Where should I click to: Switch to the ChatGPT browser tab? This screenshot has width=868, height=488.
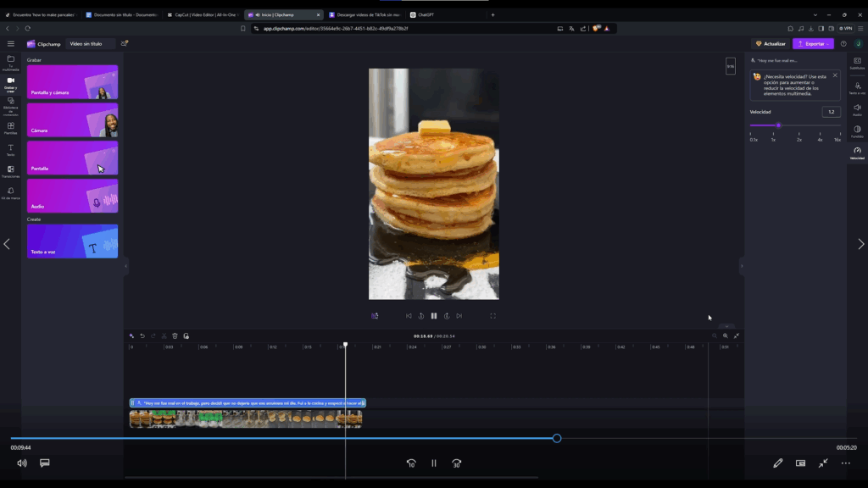tap(424, 14)
